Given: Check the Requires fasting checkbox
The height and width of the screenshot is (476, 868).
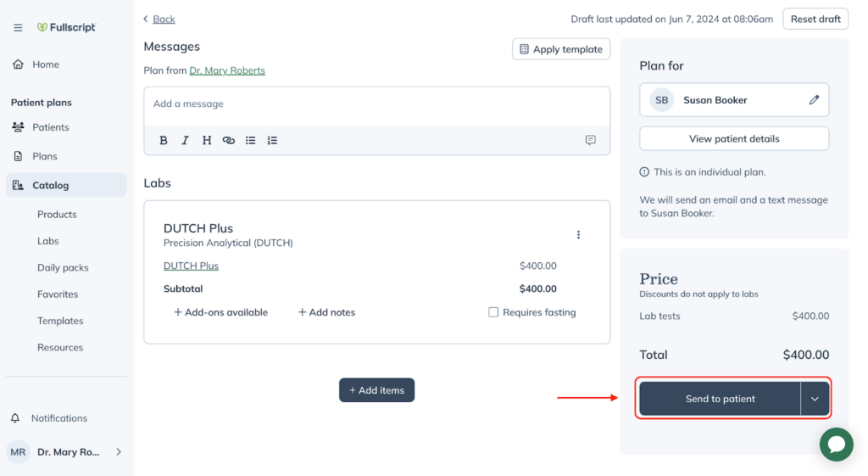Looking at the screenshot, I should (x=493, y=312).
